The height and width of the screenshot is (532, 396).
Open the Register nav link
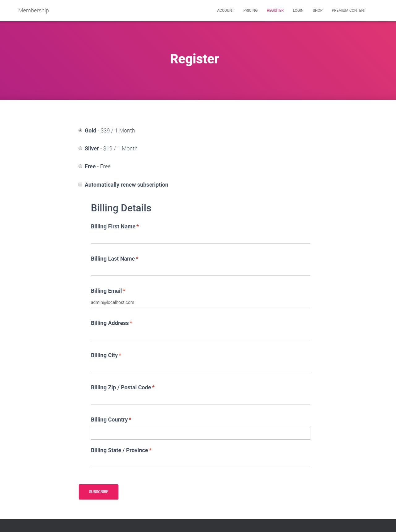pos(275,11)
